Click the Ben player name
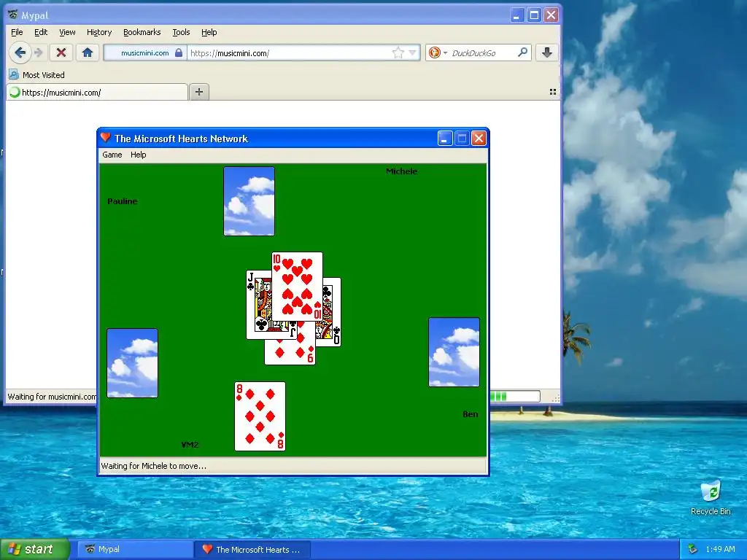The height and width of the screenshot is (560, 747). (x=471, y=414)
